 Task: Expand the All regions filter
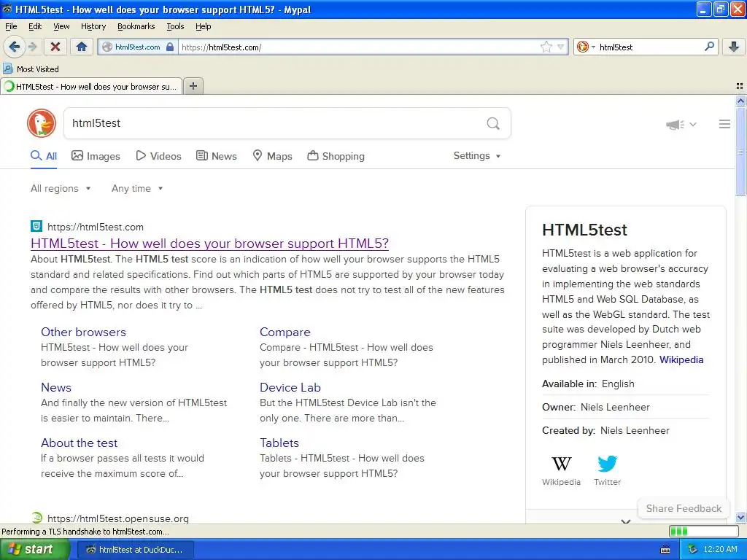click(x=61, y=189)
